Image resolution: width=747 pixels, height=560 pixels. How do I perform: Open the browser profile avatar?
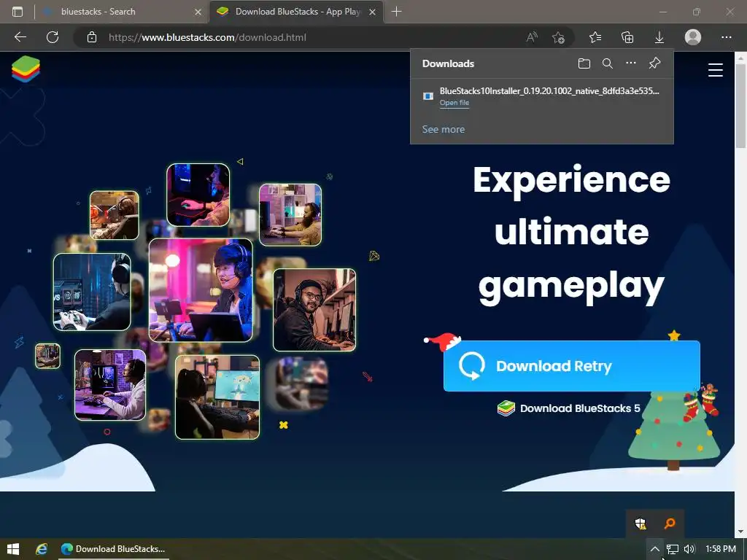pos(693,37)
